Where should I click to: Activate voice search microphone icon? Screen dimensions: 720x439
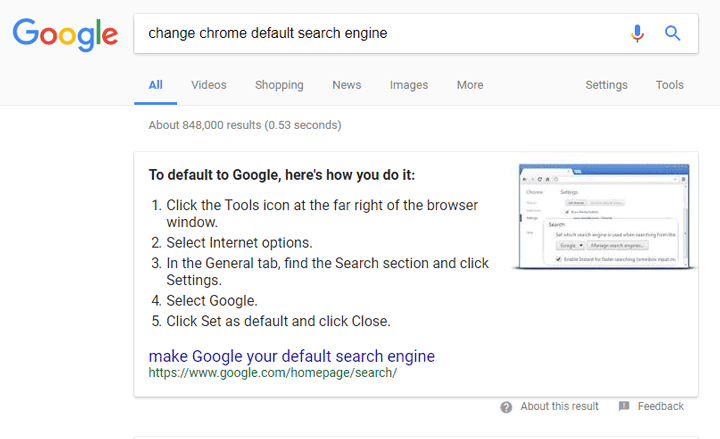point(637,33)
